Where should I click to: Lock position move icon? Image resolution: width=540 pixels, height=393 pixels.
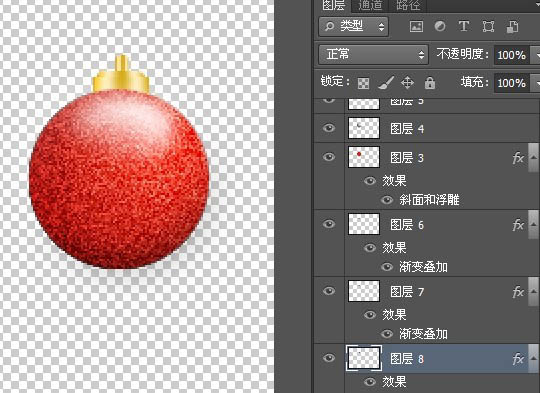tap(407, 83)
